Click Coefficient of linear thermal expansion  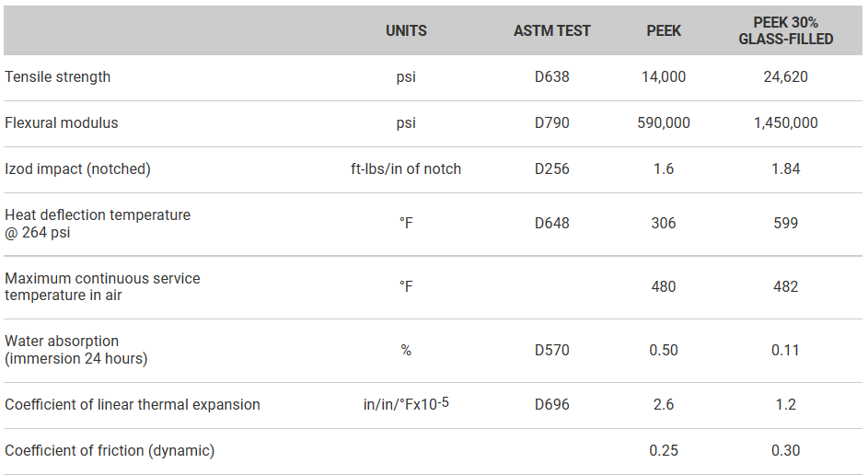click(133, 405)
